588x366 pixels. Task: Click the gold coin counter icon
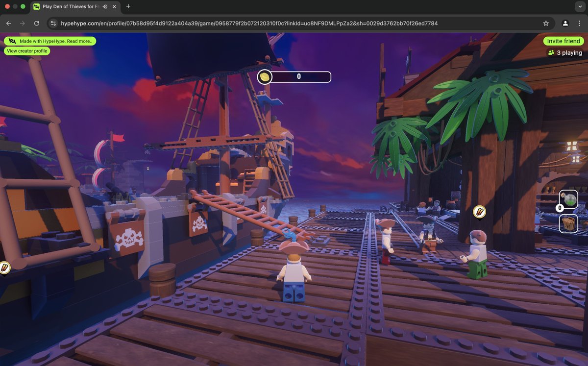tap(265, 76)
